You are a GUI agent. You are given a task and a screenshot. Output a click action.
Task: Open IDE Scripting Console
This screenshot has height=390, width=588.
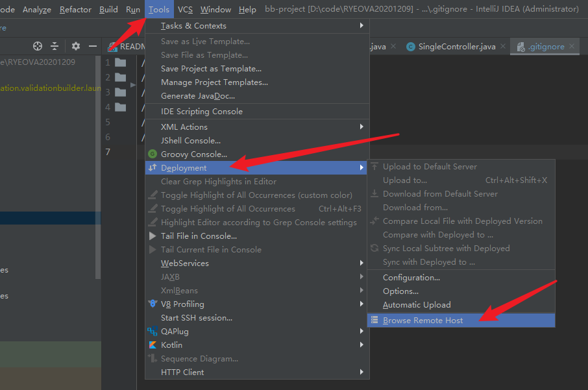[x=257, y=112]
